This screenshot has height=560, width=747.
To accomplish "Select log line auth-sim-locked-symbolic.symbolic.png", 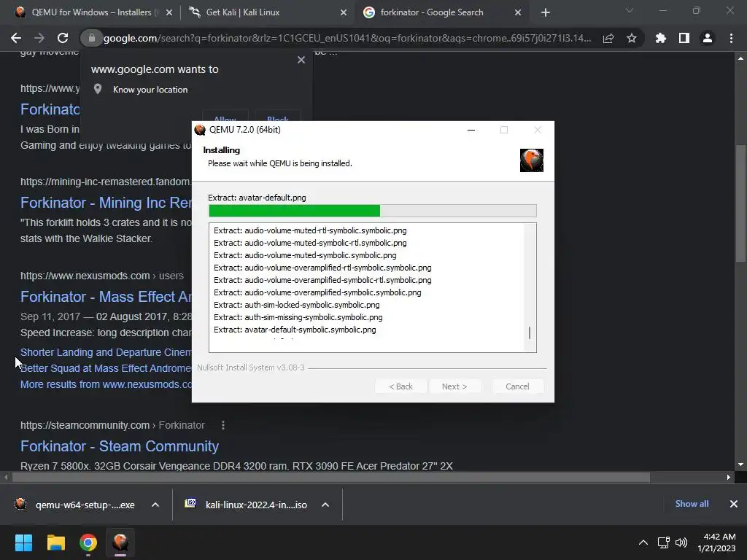I will tap(297, 305).
